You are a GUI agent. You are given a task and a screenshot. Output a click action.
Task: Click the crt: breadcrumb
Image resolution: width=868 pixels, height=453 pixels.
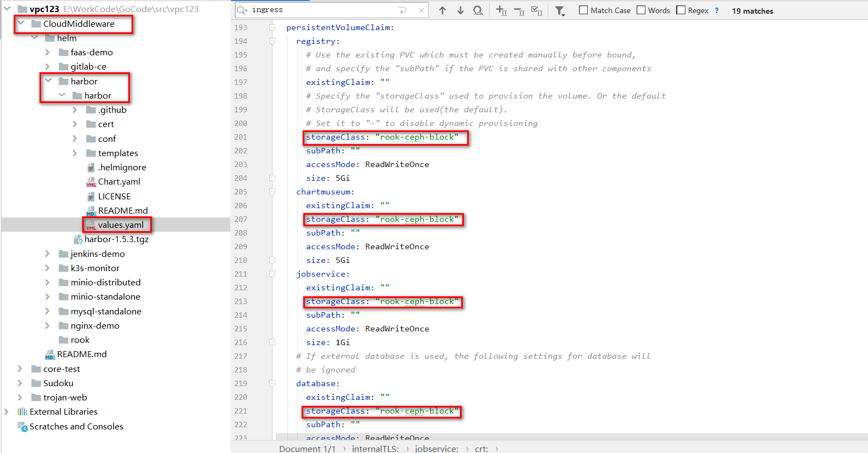[481, 449]
